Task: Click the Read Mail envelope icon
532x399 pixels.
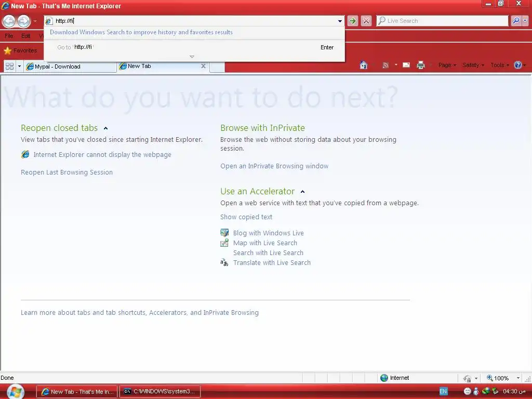Action: click(406, 65)
